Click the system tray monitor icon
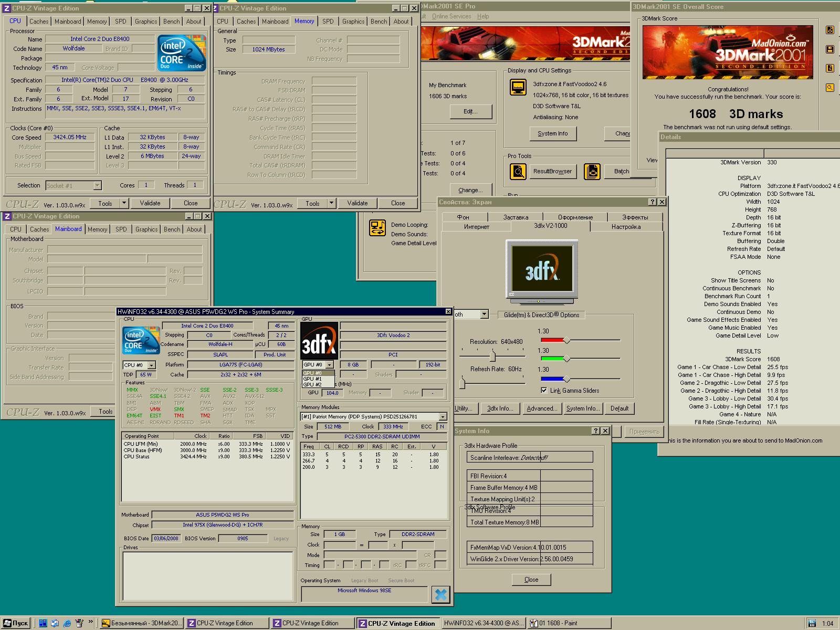This screenshot has height=630, width=840. (x=812, y=623)
